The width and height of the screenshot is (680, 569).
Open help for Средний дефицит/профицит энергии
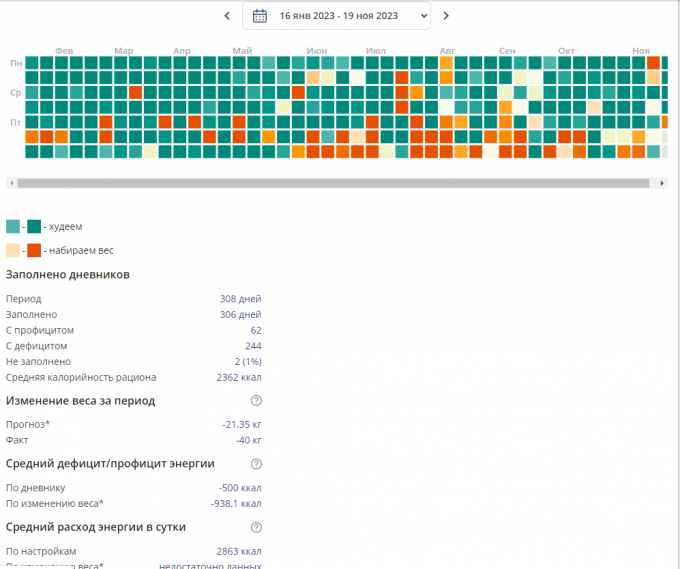256,464
